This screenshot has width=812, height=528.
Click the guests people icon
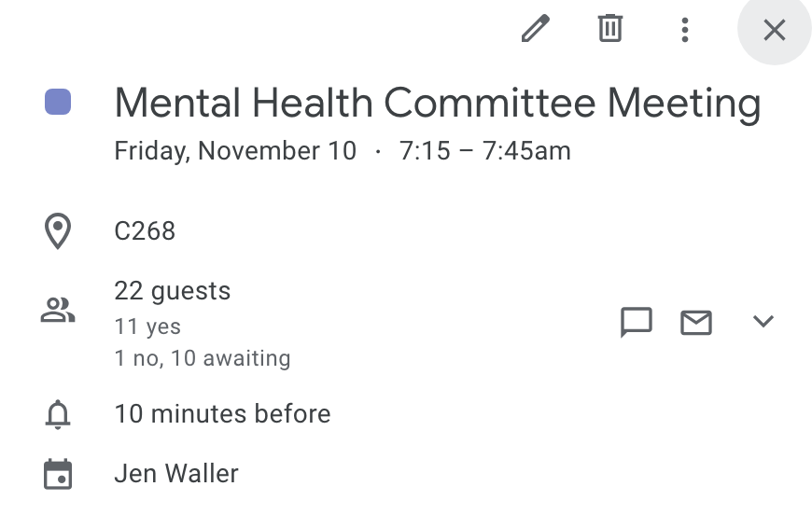tap(58, 310)
